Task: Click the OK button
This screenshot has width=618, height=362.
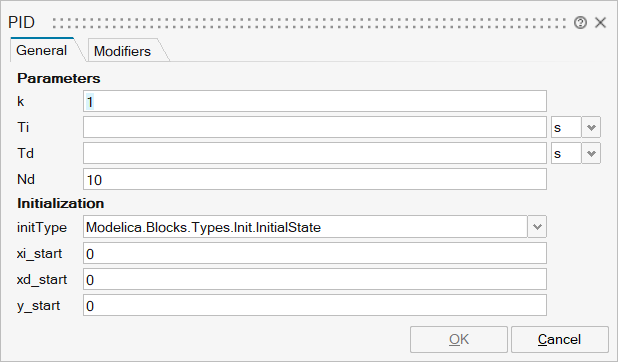Action: click(x=459, y=339)
